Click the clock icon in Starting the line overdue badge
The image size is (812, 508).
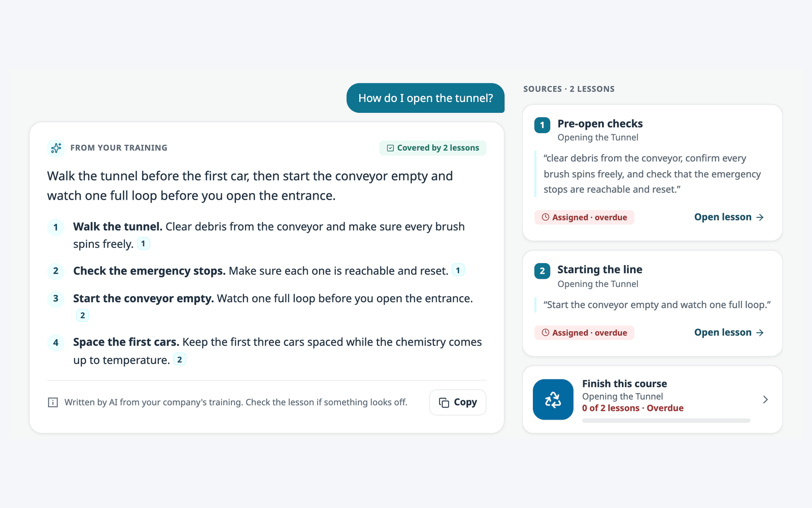pos(546,332)
